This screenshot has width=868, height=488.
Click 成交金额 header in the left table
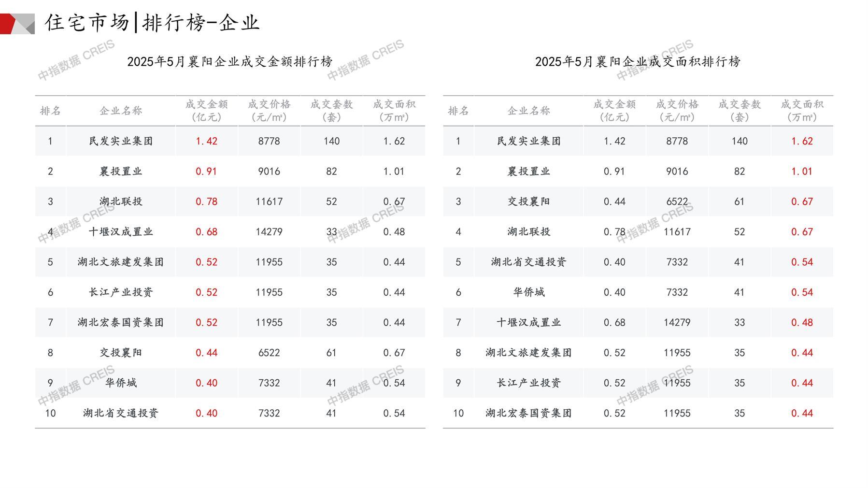click(206, 111)
